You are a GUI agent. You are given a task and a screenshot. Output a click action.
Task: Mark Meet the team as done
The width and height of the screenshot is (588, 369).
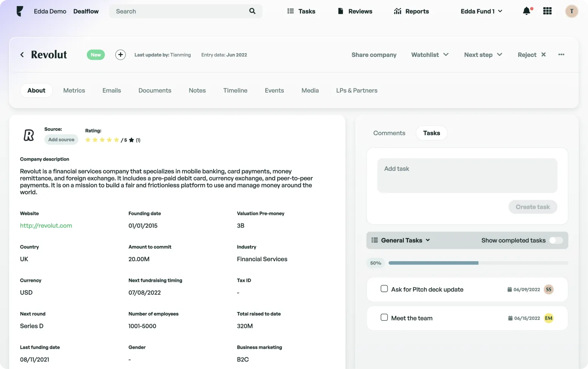(x=384, y=317)
